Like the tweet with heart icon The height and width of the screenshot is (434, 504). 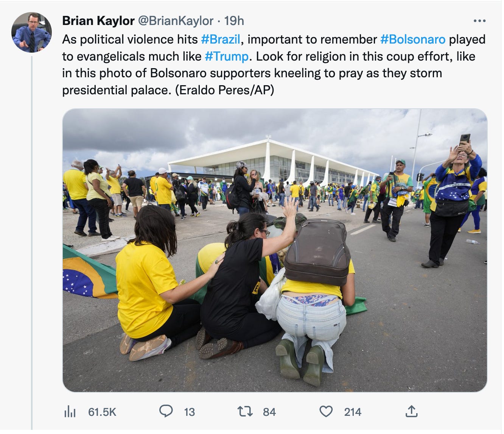pyautogui.click(x=326, y=411)
